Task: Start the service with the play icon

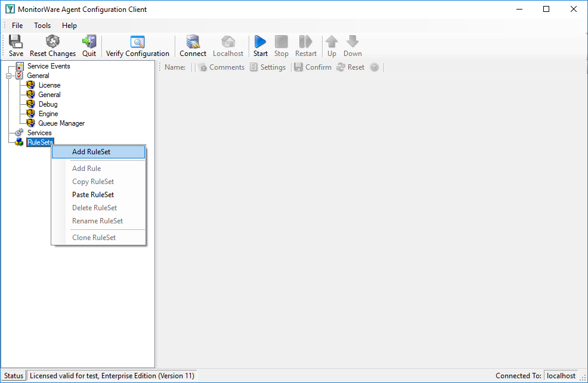Action: [x=260, y=42]
